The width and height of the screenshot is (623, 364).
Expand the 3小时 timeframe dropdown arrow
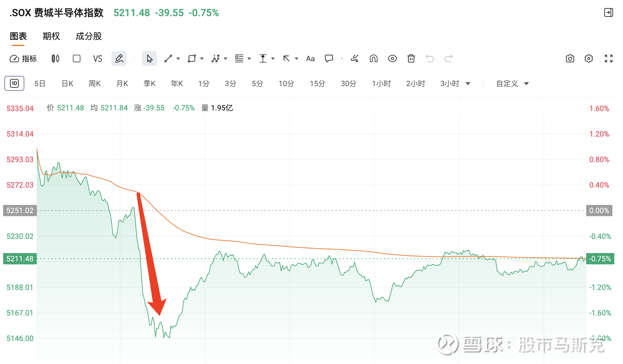[x=468, y=83]
